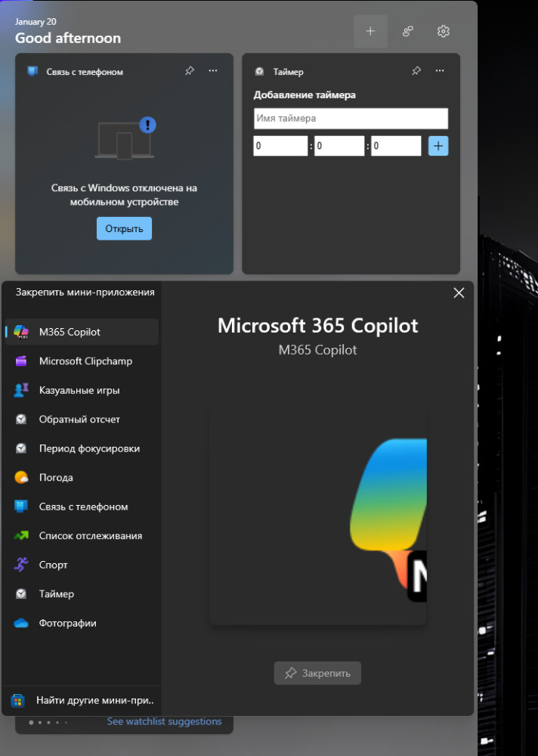Open widgets settings gear icon

[444, 31]
